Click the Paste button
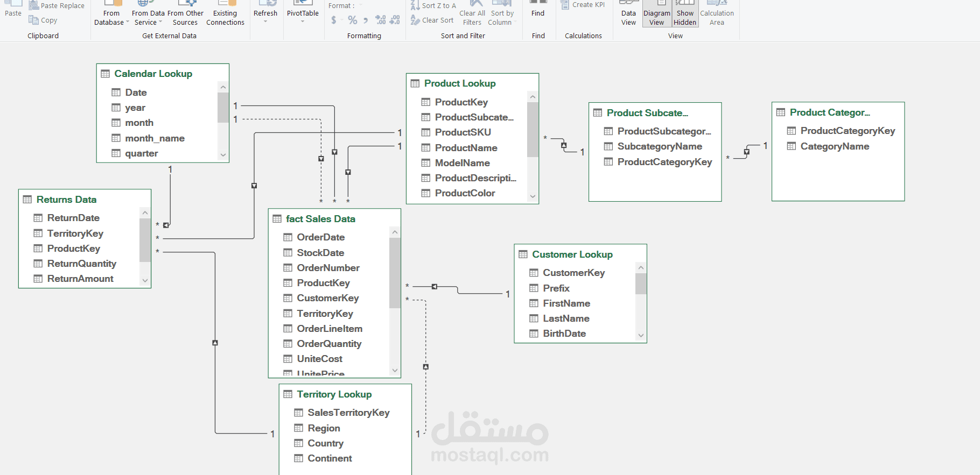The image size is (980, 475). [13, 9]
